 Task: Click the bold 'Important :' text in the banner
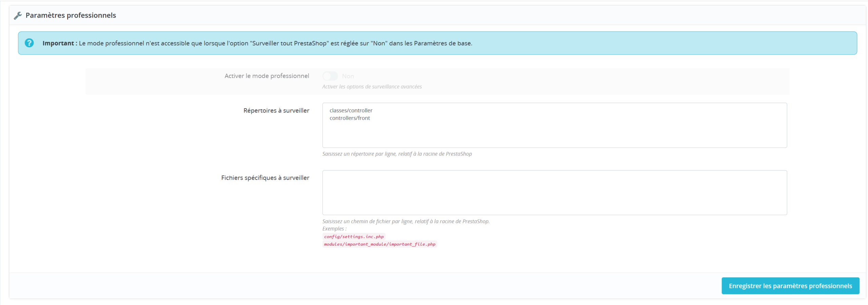(x=60, y=43)
